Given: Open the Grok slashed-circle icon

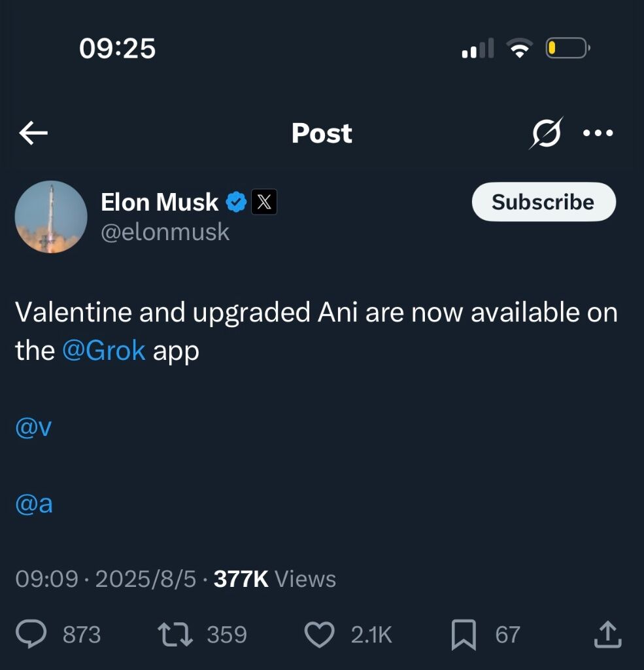Looking at the screenshot, I should pyautogui.click(x=546, y=133).
